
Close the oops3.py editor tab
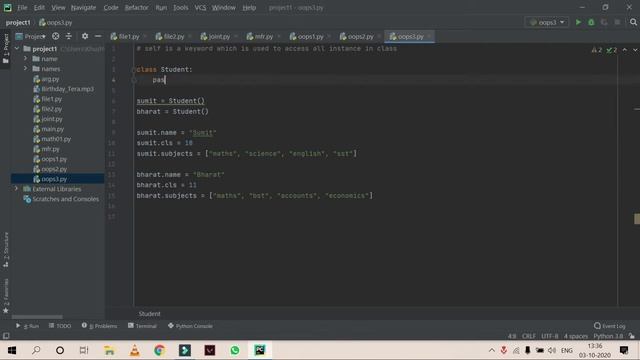click(x=429, y=36)
